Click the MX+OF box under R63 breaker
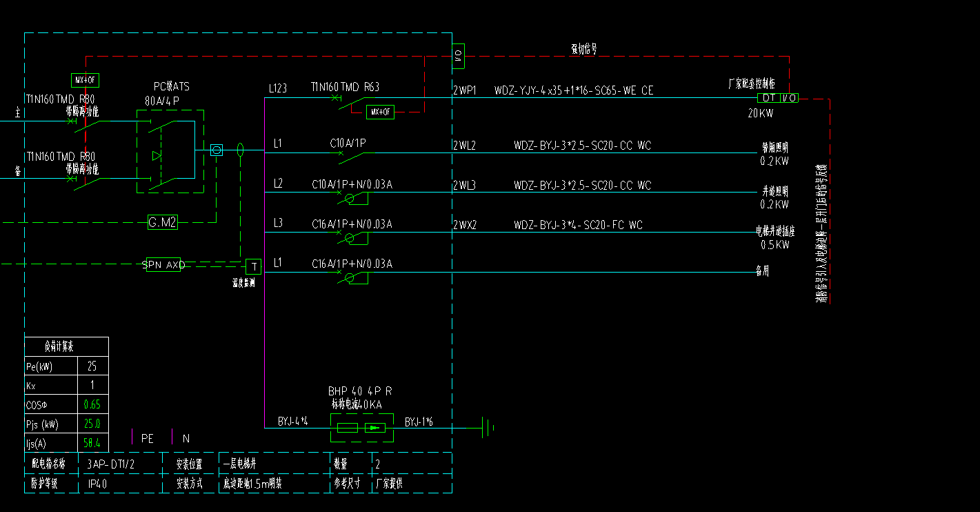The height and width of the screenshot is (512, 980). [380, 112]
